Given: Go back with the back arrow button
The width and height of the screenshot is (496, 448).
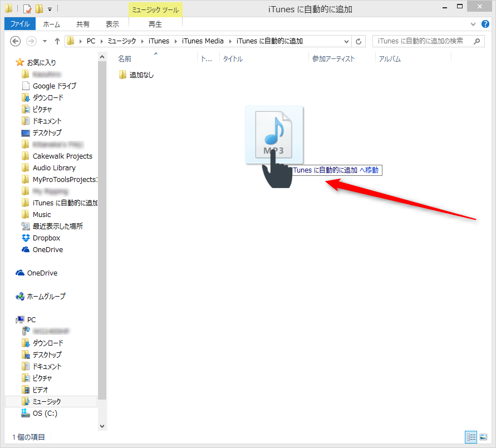Looking at the screenshot, I should pyautogui.click(x=15, y=41).
